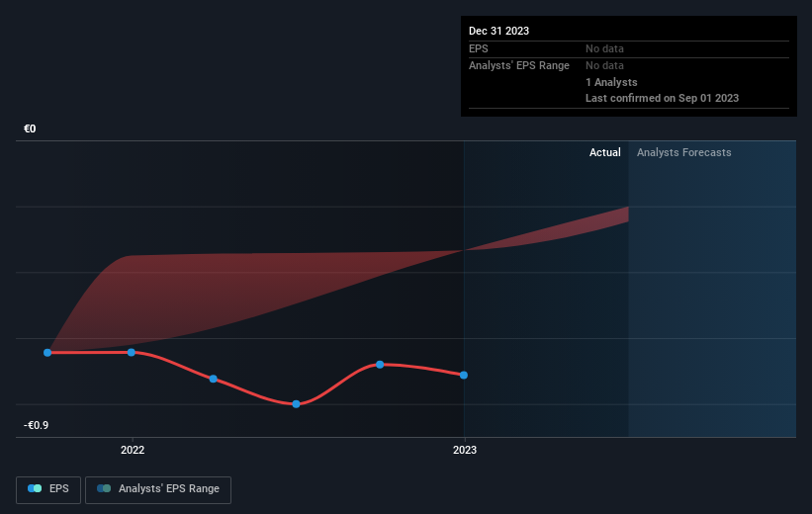Click the €0 y-axis label
The image size is (812, 514).
click(x=30, y=128)
